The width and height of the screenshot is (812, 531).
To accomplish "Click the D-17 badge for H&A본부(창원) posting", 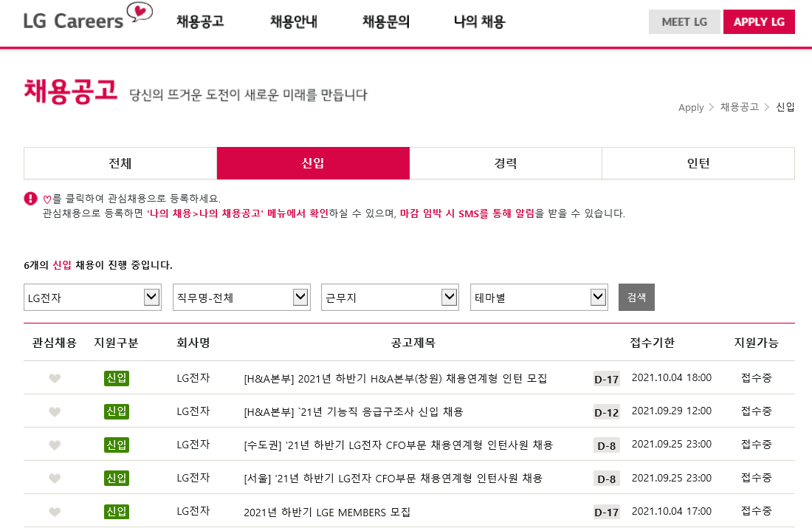I will (x=606, y=379).
